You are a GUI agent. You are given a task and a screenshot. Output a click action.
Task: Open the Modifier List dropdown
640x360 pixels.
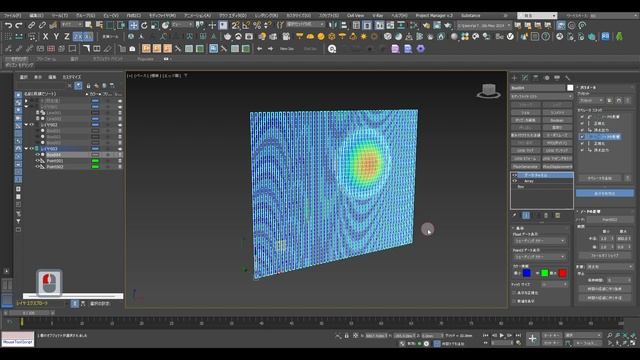click(x=541, y=97)
